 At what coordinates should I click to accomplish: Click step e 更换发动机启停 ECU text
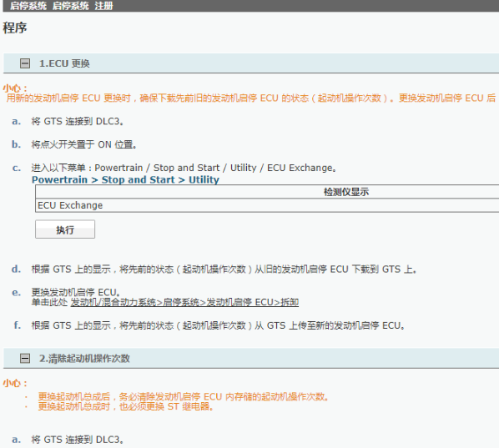pyautogui.click(x=76, y=292)
